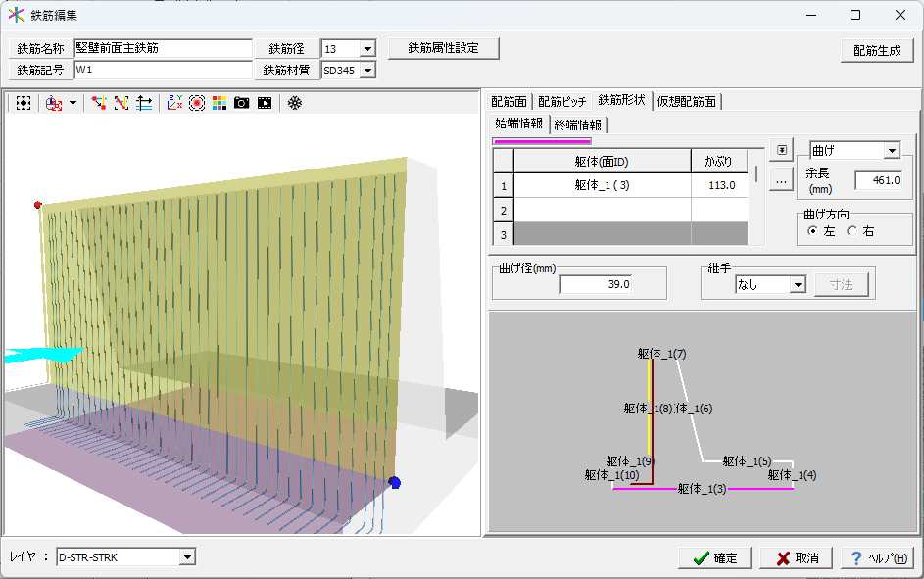This screenshot has height=579, width=924.
Task: Click the 鉄筋記号 W1 input field
Action: click(x=164, y=71)
